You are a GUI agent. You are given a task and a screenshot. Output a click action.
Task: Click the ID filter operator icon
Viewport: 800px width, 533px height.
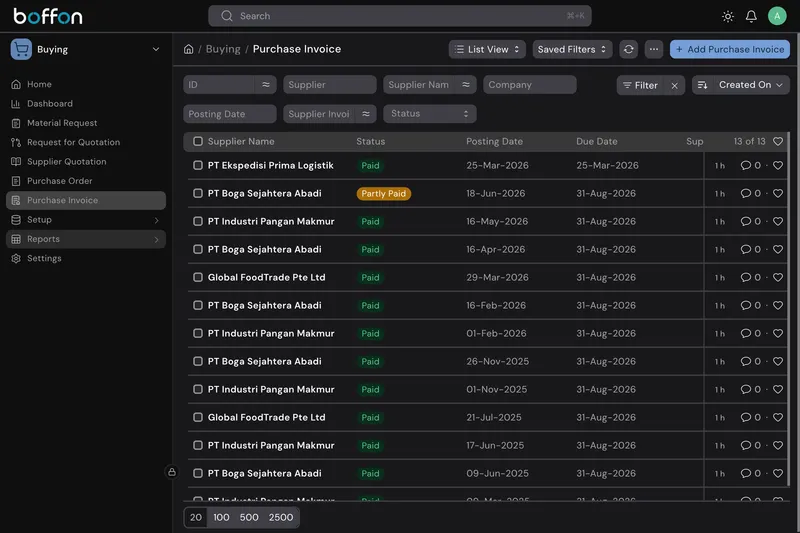pos(266,85)
